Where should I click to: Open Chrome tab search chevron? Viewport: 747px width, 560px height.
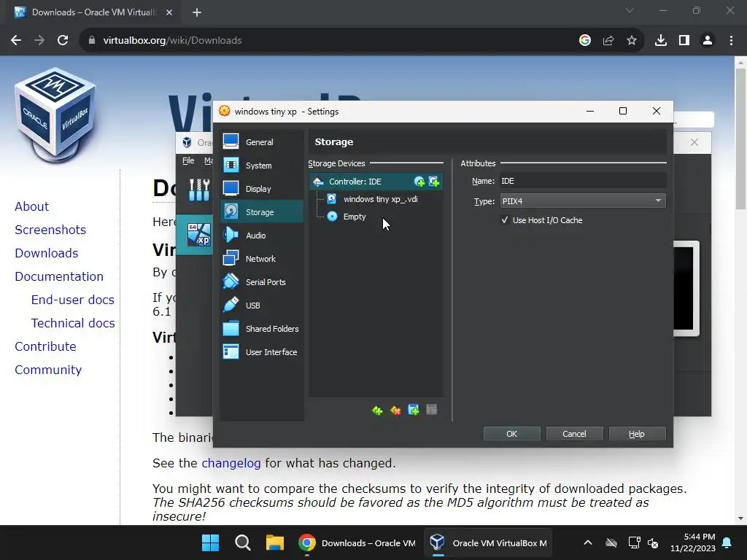pyautogui.click(x=630, y=10)
